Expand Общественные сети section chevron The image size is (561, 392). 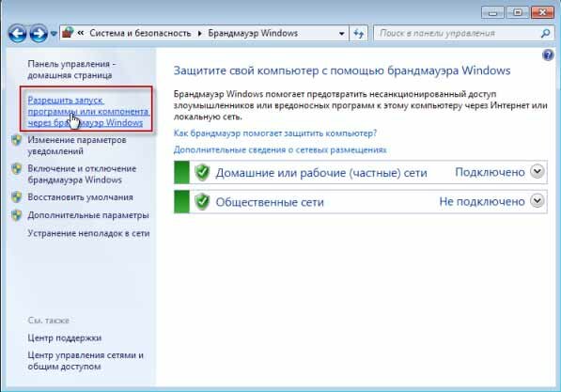[537, 200]
